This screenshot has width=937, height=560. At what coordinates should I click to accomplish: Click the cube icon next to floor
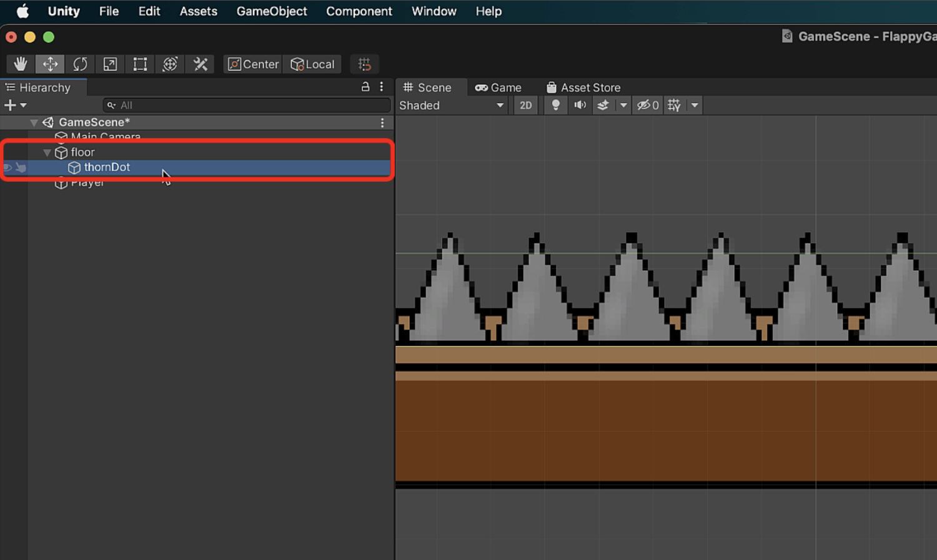(x=61, y=152)
